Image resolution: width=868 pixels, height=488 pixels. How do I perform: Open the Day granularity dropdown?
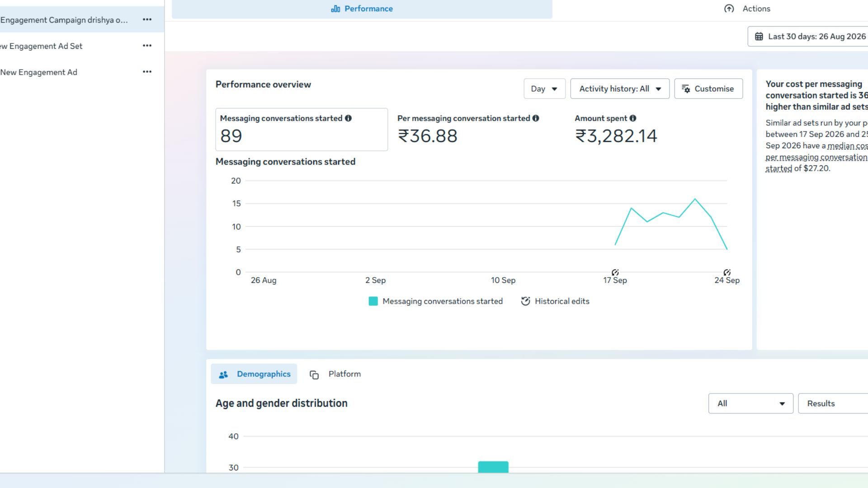(544, 89)
